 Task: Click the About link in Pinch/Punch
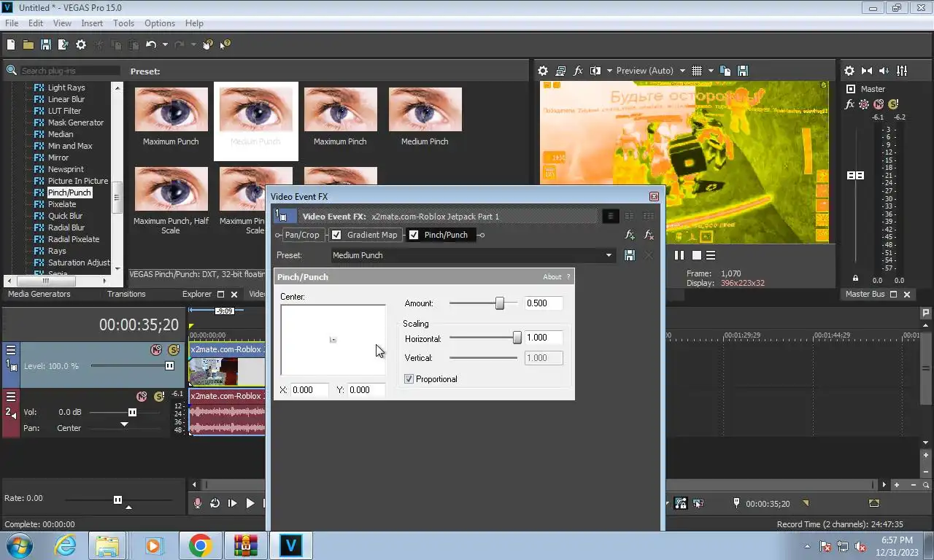pos(552,277)
